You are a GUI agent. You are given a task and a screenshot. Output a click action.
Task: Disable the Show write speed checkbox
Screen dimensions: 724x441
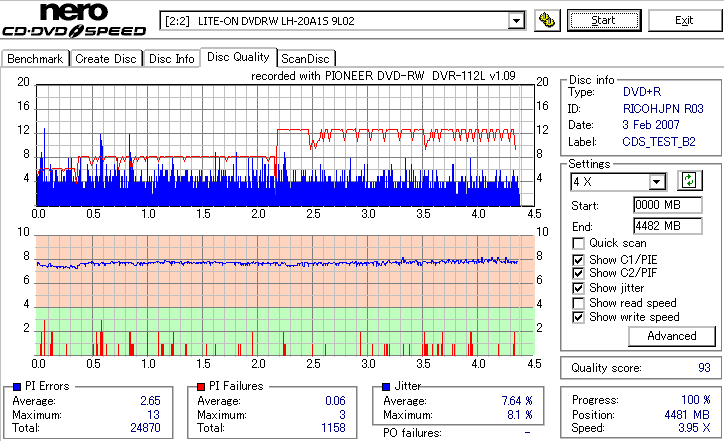(x=578, y=318)
